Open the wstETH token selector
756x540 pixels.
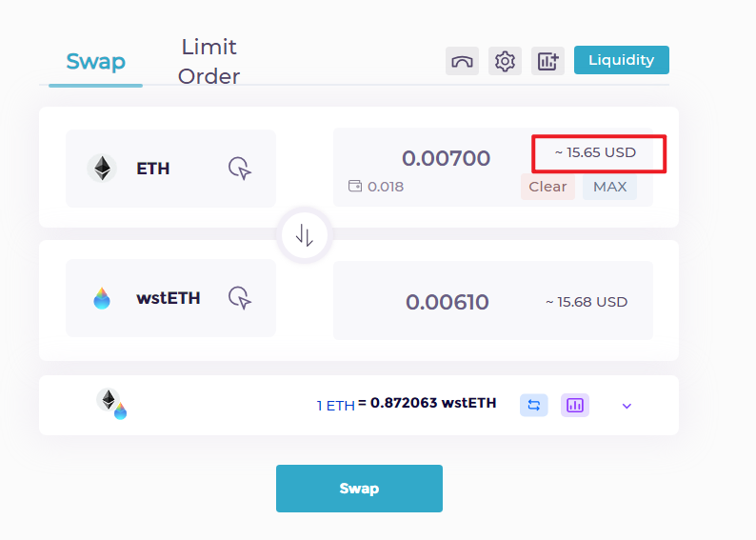click(170, 298)
